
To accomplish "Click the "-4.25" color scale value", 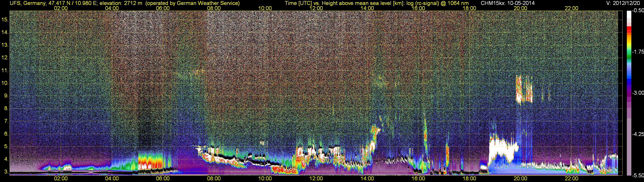I will [x=638, y=134].
